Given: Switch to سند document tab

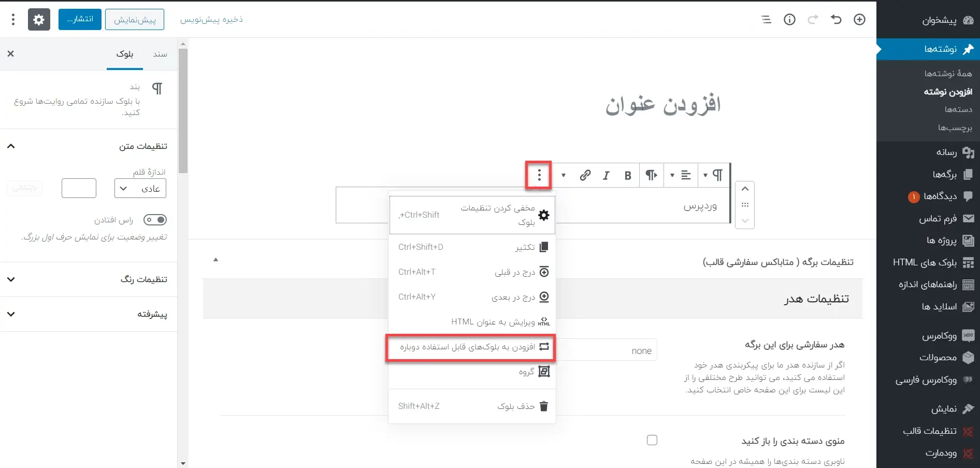Looking at the screenshot, I should click(x=160, y=54).
